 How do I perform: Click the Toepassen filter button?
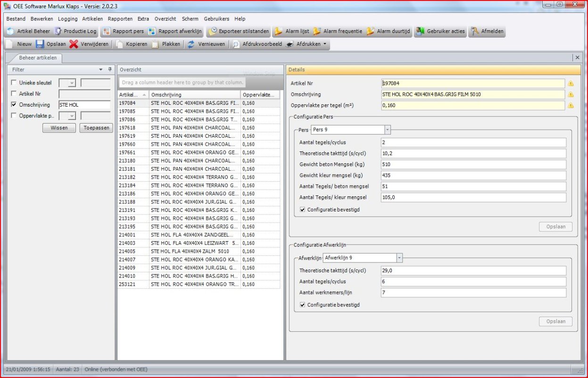point(96,128)
